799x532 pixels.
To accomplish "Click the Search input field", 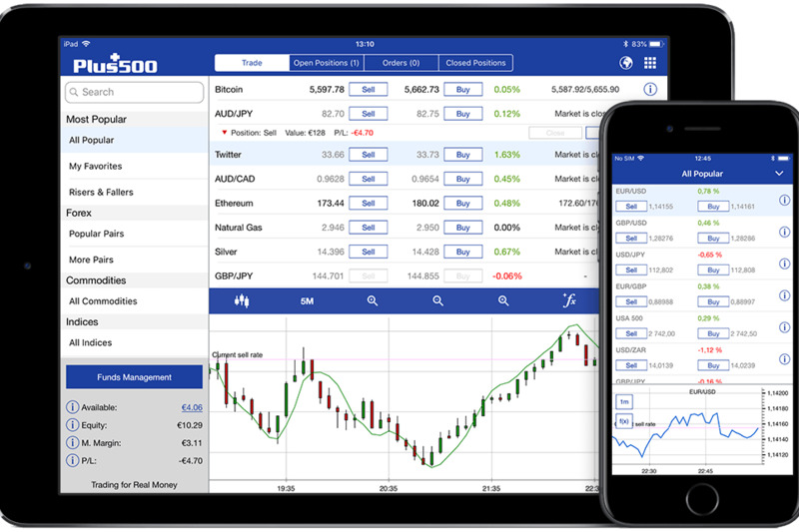I will [134, 92].
